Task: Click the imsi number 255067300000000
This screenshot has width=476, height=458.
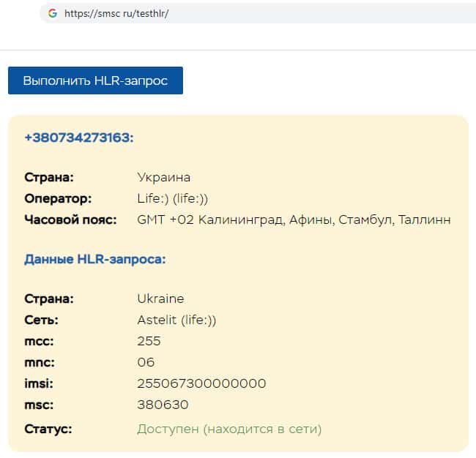Action: point(201,383)
